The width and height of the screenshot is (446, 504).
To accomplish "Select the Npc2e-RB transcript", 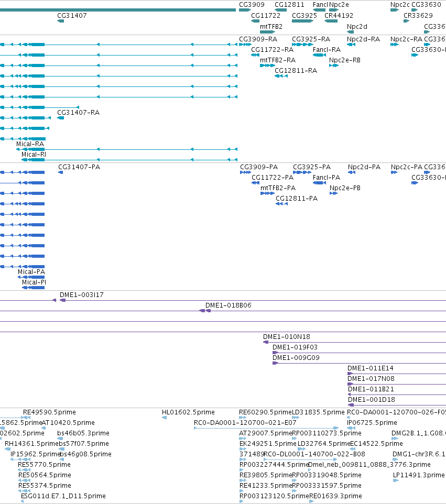I will click(334, 65).
